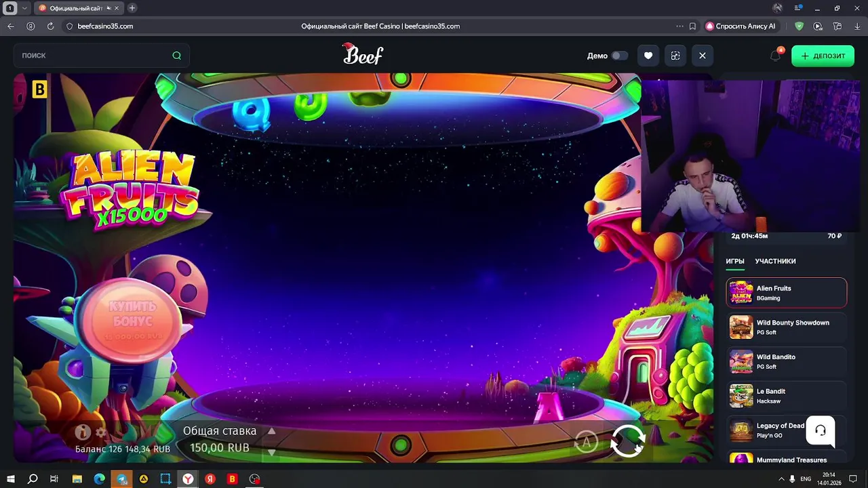
Task: Open Microsoft Edge from the taskbar
Action: [100, 479]
